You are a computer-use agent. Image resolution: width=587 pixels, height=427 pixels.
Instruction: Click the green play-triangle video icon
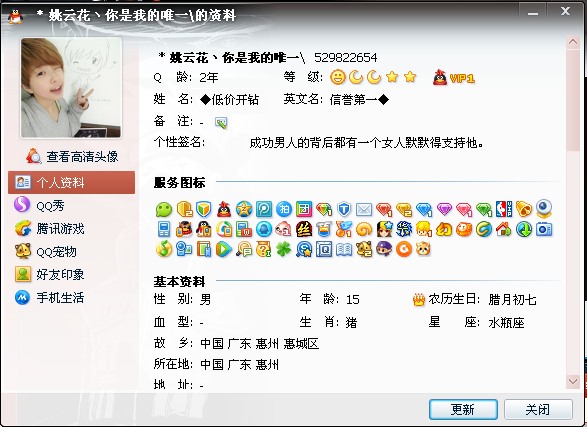(224, 249)
